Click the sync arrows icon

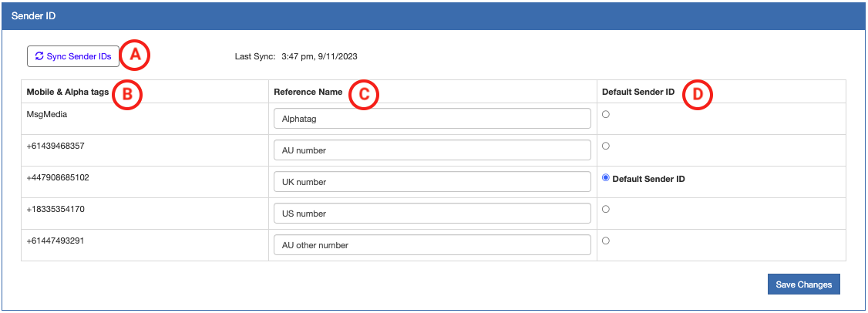pyautogui.click(x=39, y=56)
